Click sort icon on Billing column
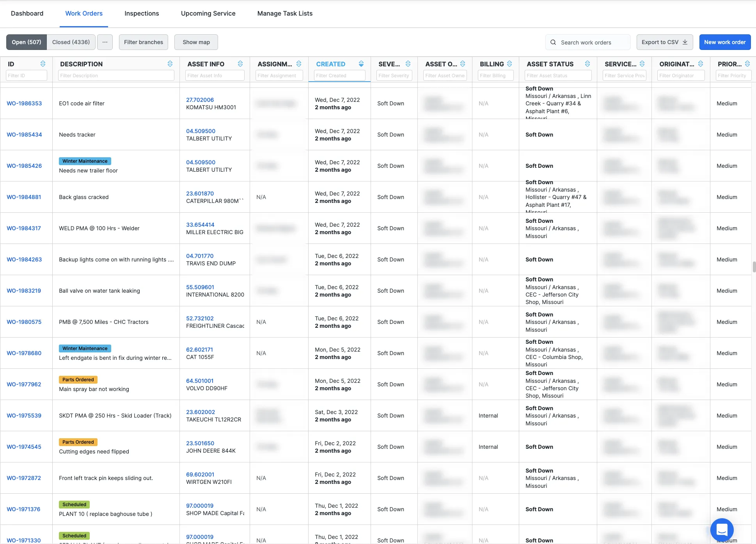 (509, 64)
